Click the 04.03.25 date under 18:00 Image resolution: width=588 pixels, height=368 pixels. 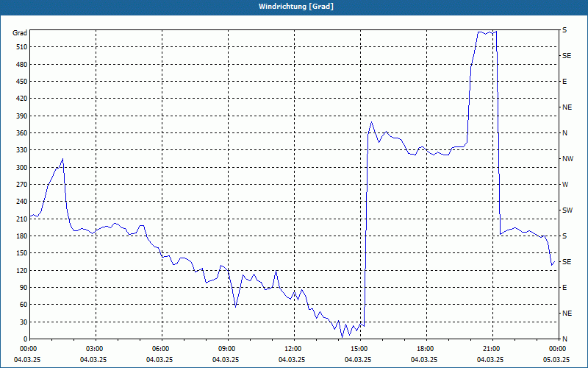point(424,360)
